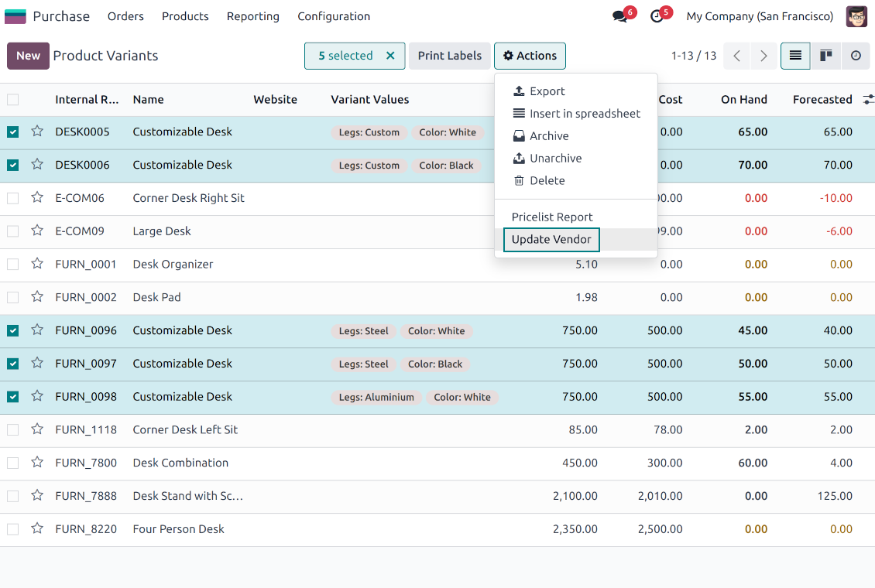Image resolution: width=875 pixels, height=588 pixels.
Task: Open the messages chat icon
Action: 620,16
